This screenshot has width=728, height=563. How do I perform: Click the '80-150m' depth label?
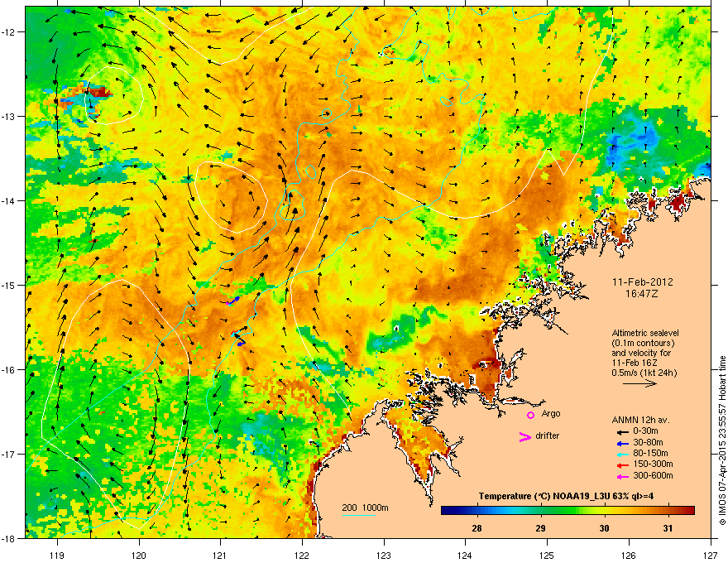click(x=650, y=454)
